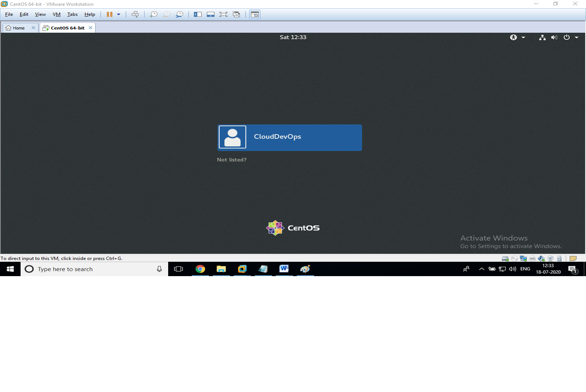Send Ctrl+Alt+Del to the virtual machine
586x392 pixels.
(135, 14)
